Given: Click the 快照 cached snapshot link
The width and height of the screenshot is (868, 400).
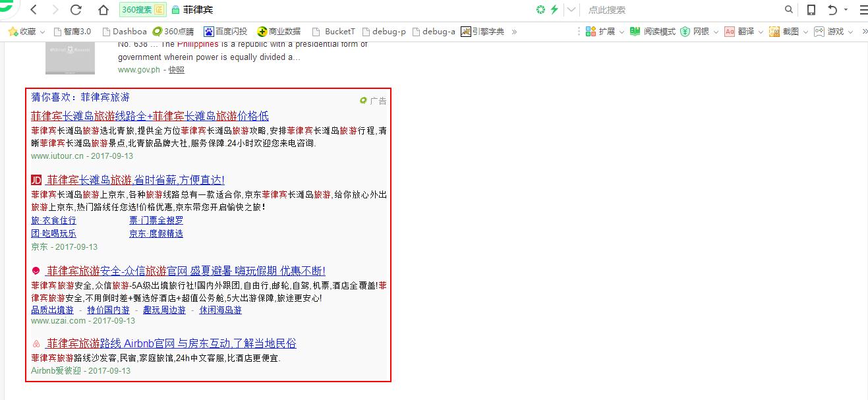Looking at the screenshot, I should tap(176, 70).
